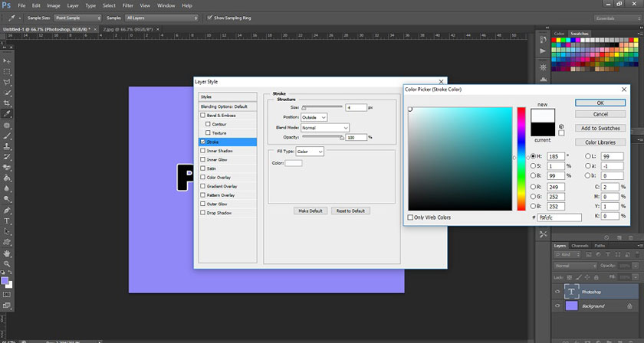Click Reset to Default button
This screenshot has height=343, width=644.
(351, 211)
